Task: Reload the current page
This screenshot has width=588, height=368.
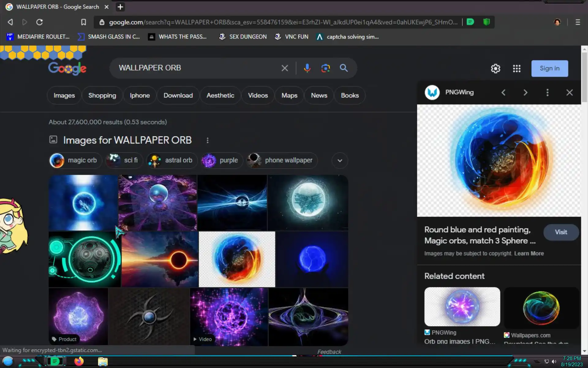Action: [x=40, y=22]
